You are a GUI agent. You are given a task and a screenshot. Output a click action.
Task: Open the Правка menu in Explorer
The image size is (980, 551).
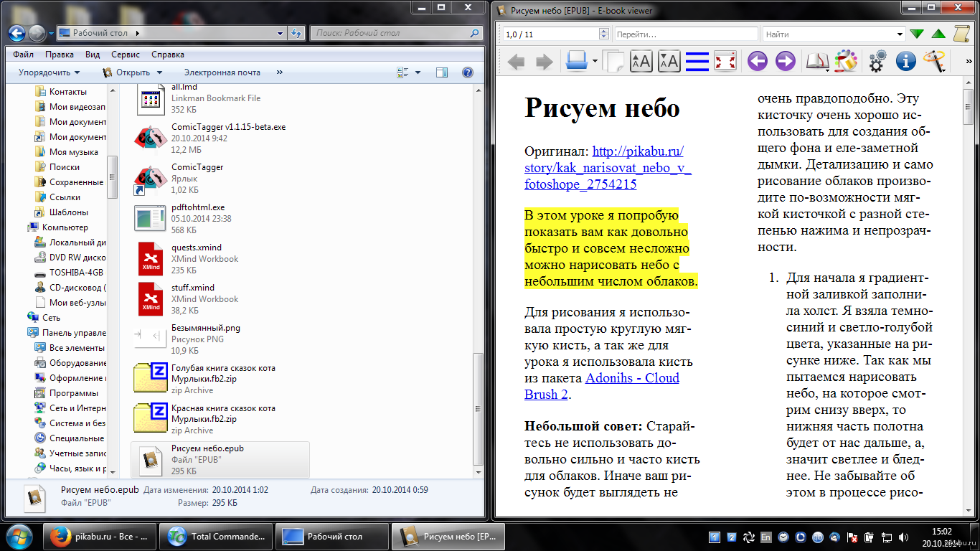click(x=59, y=55)
